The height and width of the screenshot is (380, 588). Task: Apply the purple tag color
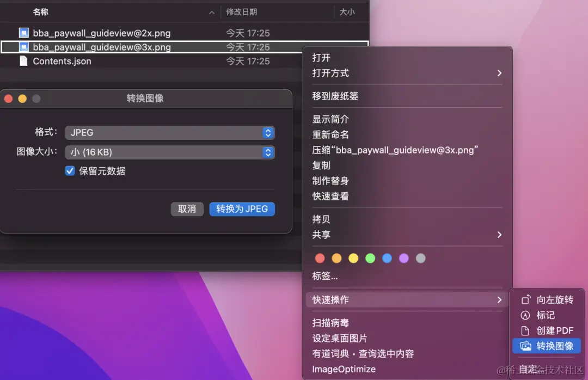404,258
